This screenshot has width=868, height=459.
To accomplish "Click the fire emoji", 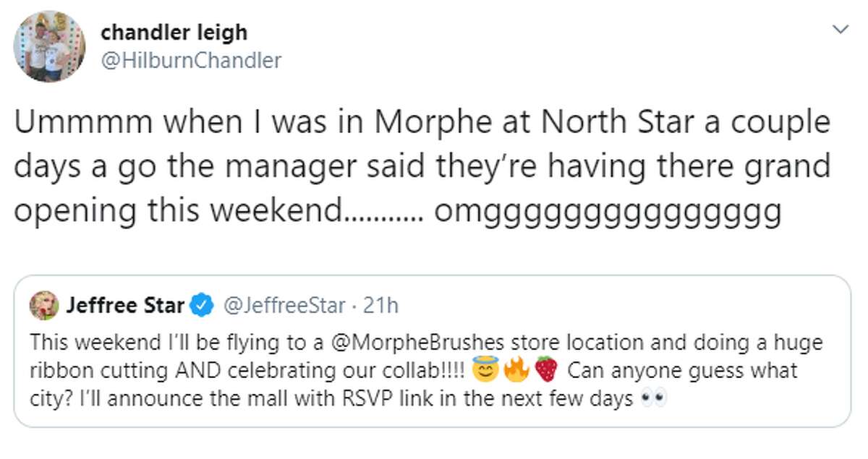I will 515,372.
